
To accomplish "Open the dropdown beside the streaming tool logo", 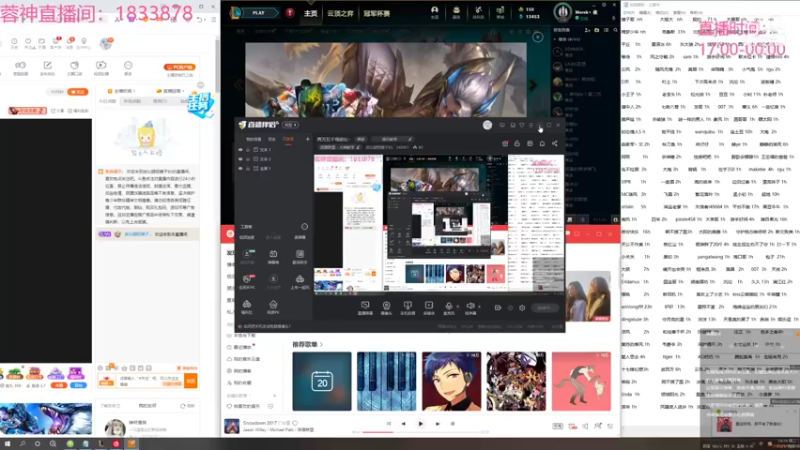I will (x=291, y=125).
